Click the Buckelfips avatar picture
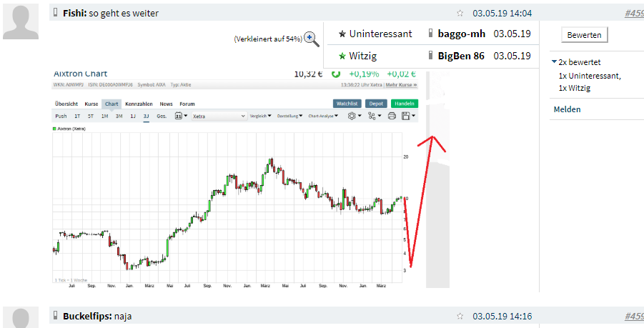 pos(21,317)
